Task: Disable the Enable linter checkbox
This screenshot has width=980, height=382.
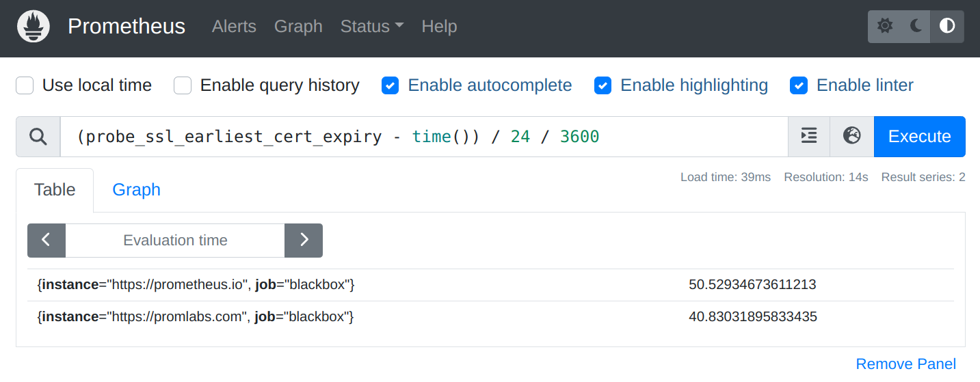Action: click(x=799, y=85)
